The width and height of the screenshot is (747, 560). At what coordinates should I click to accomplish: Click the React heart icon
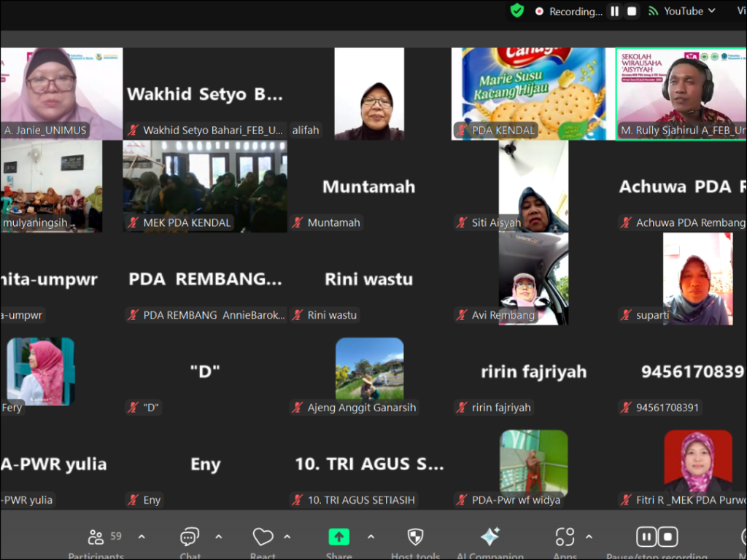pos(263,538)
